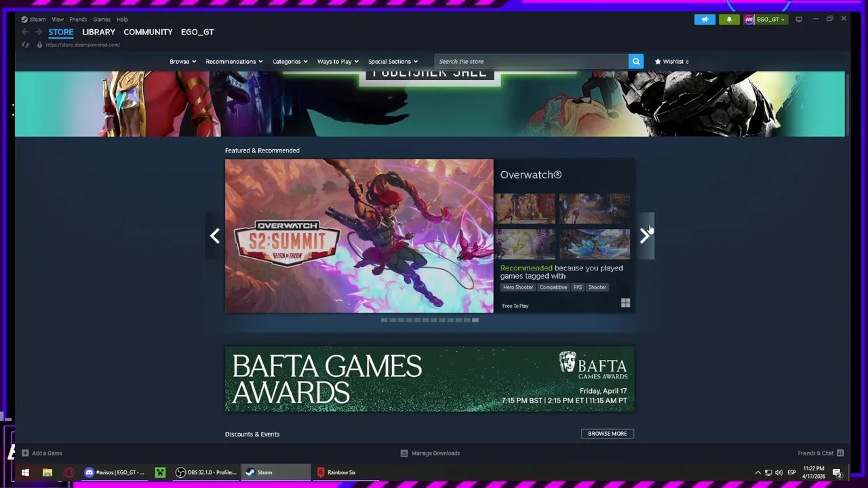Open the Friends & Chat icon
The width and height of the screenshot is (868, 488).
(840, 453)
